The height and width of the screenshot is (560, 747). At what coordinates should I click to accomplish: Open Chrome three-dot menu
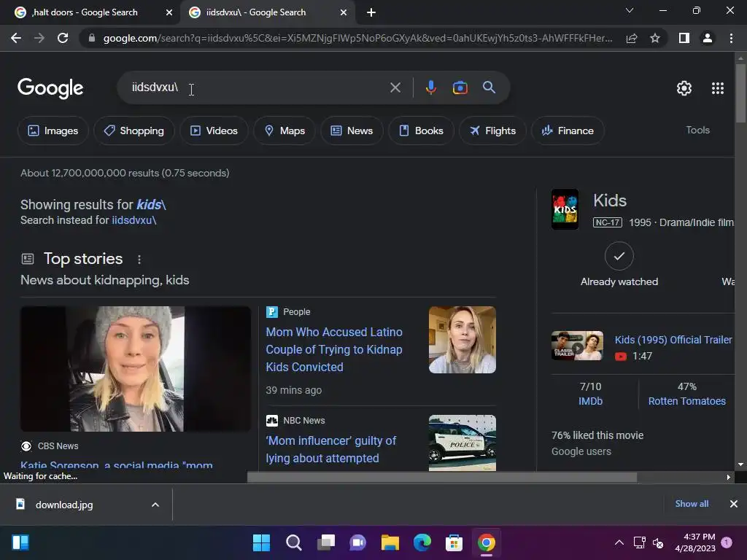(731, 38)
